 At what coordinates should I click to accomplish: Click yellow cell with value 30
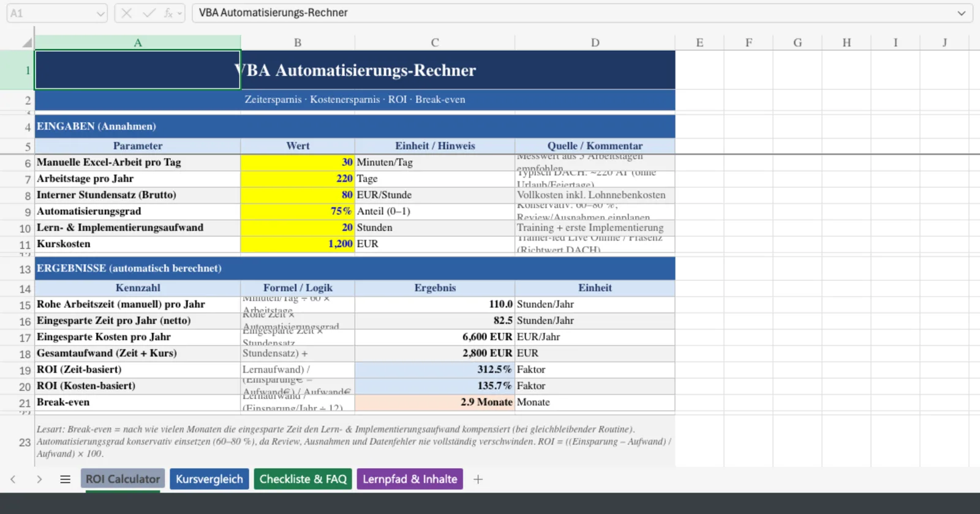coord(298,162)
